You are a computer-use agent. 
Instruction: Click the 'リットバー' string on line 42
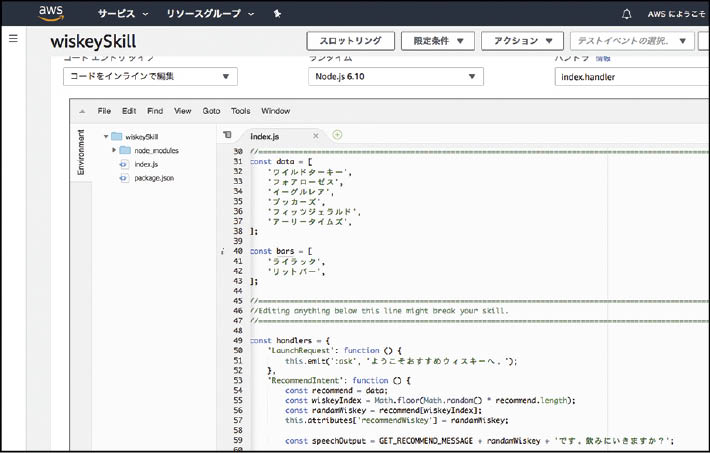coord(294,271)
